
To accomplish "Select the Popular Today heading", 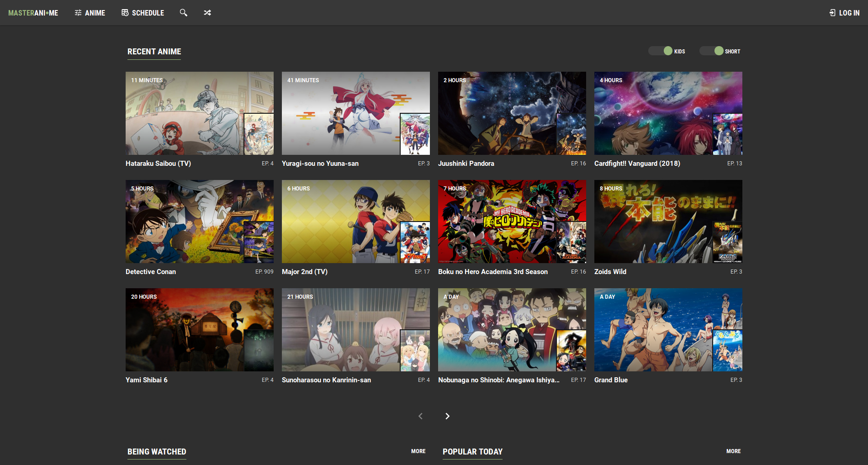I will 472,452.
